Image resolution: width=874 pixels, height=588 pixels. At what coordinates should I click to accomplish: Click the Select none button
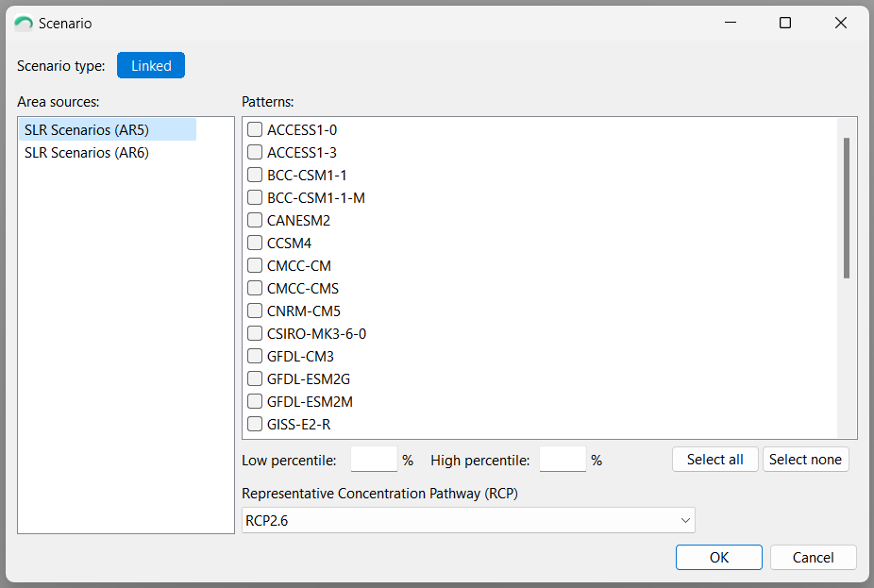pos(805,460)
